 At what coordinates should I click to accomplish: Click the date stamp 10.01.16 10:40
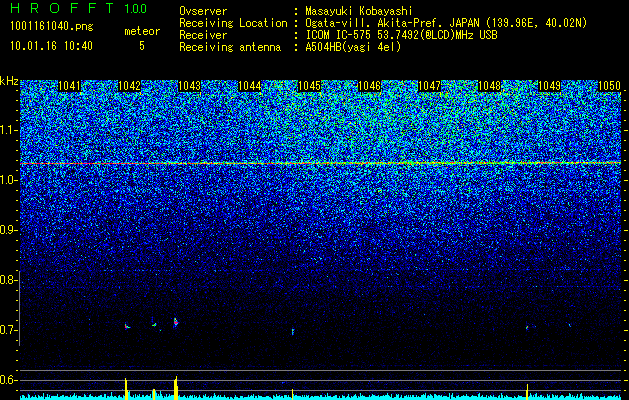51,46
